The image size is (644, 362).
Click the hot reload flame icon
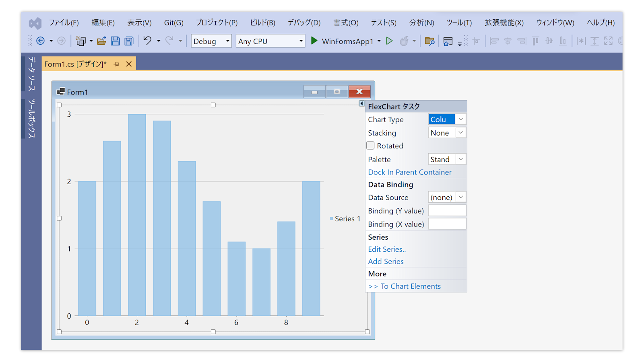pos(404,41)
